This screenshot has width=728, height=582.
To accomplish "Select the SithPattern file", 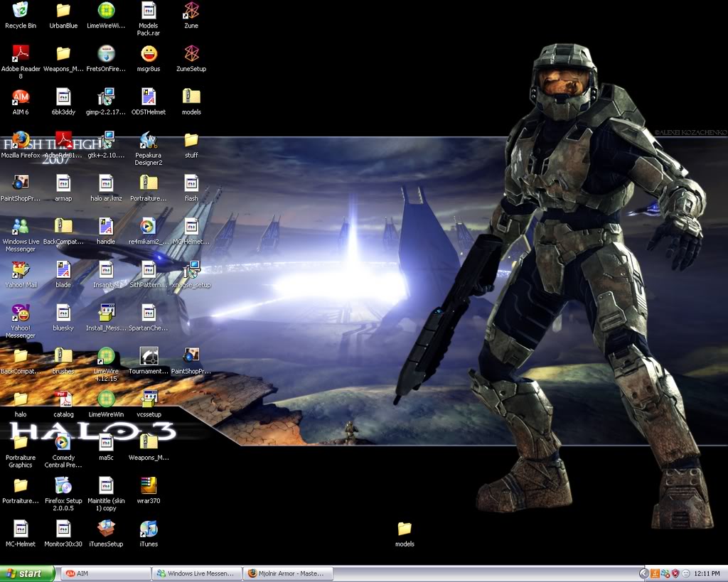I will pos(149,269).
